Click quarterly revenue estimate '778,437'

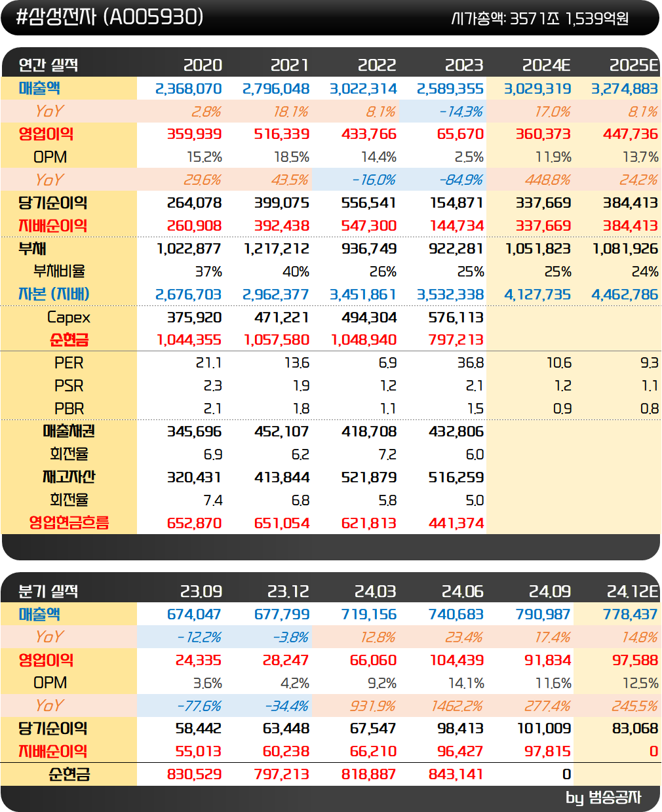tap(631, 615)
